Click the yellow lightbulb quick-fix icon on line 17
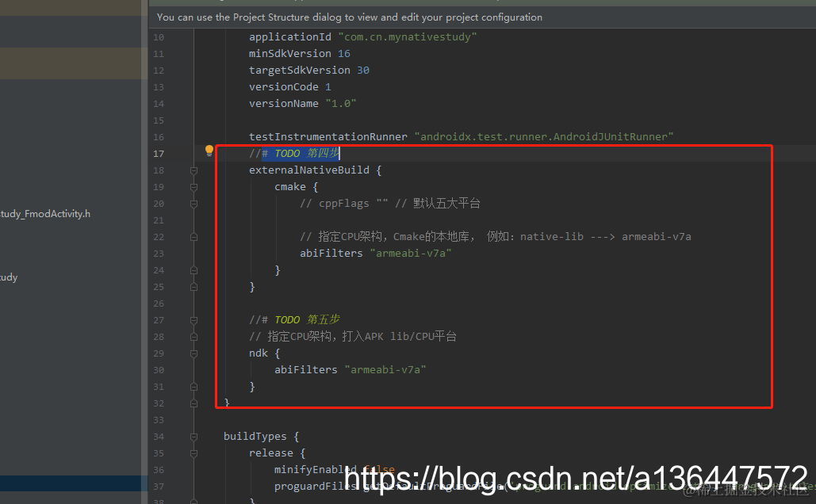816x504 pixels. pyautogui.click(x=209, y=151)
